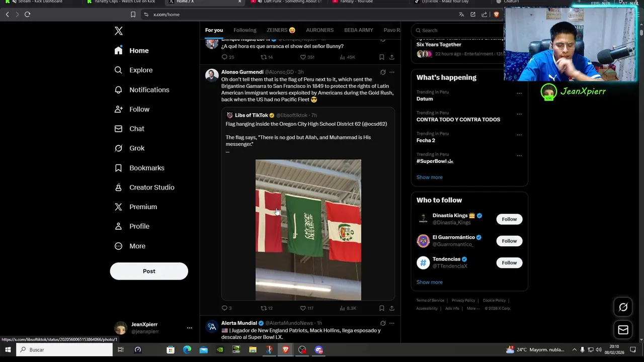The height and width of the screenshot is (362, 644).
Task: Switch to the For you tab
Action: tap(214, 30)
